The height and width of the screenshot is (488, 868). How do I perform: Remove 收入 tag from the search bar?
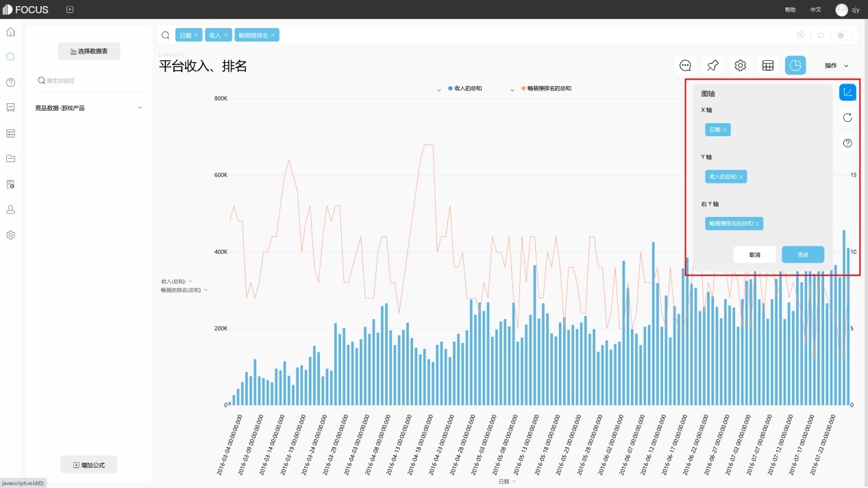[226, 36]
